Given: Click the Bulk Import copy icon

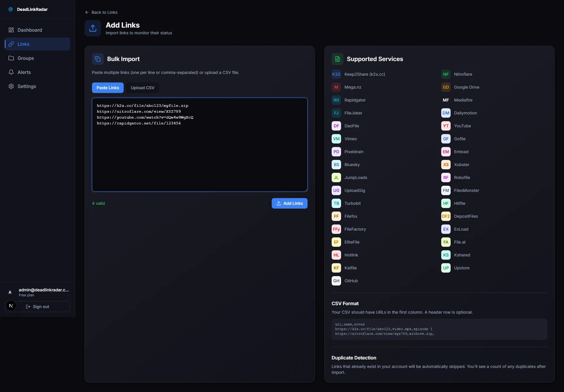Looking at the screenshot, I should [x=98, y=59].
